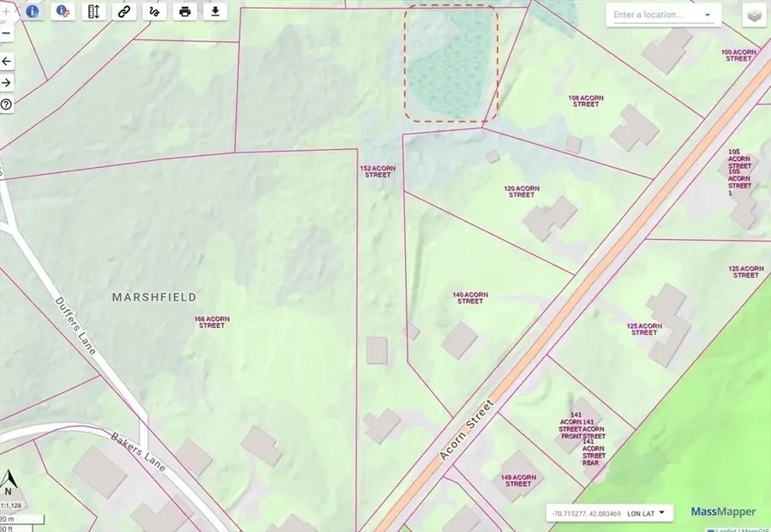Select the identify-by-area info tool
Viewport: 771px width, 532px height.
tap(63, 11)
